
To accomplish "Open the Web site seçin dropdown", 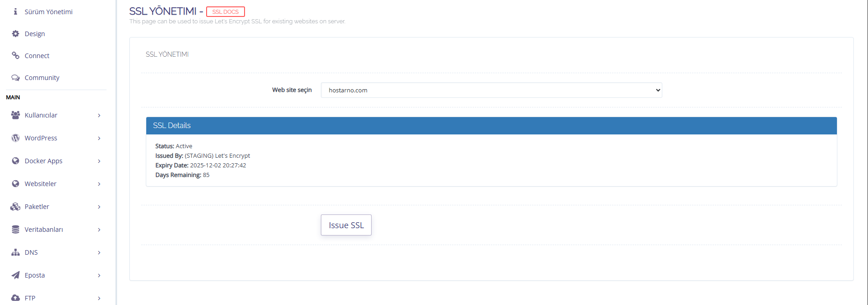I will (491, 90).
